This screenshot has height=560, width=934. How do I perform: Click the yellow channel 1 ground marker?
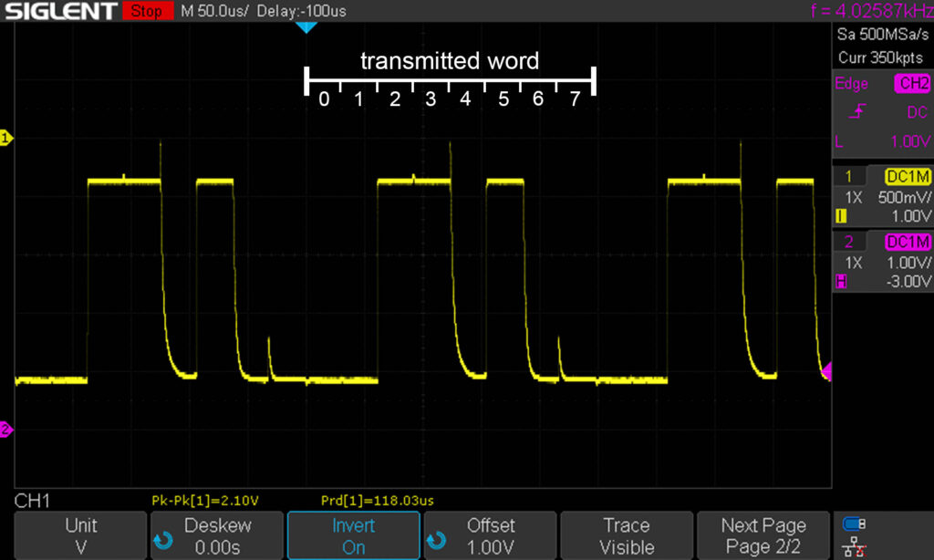(6, 139)
